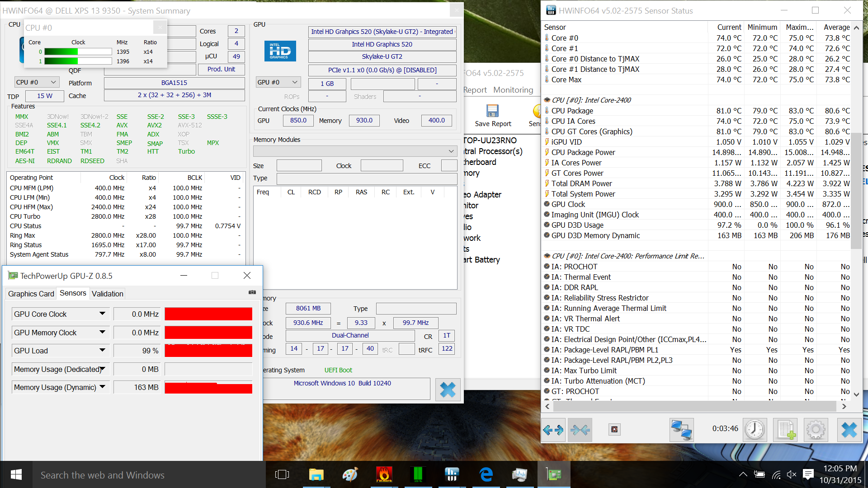Open sensor settings gear icon
Screen dimensions: 868x488
click(816, 430)
